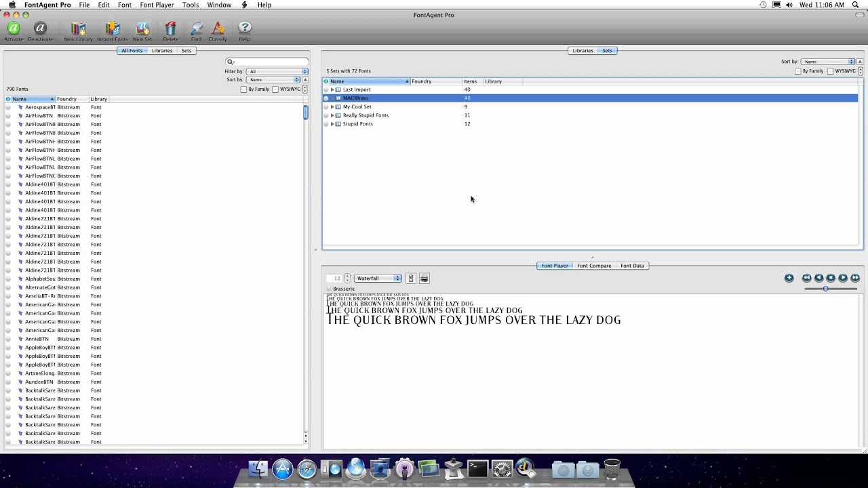868x488 pixels.
Task: Toggle activation dot for Stupid Fonts set
Action: click(325, 124)
